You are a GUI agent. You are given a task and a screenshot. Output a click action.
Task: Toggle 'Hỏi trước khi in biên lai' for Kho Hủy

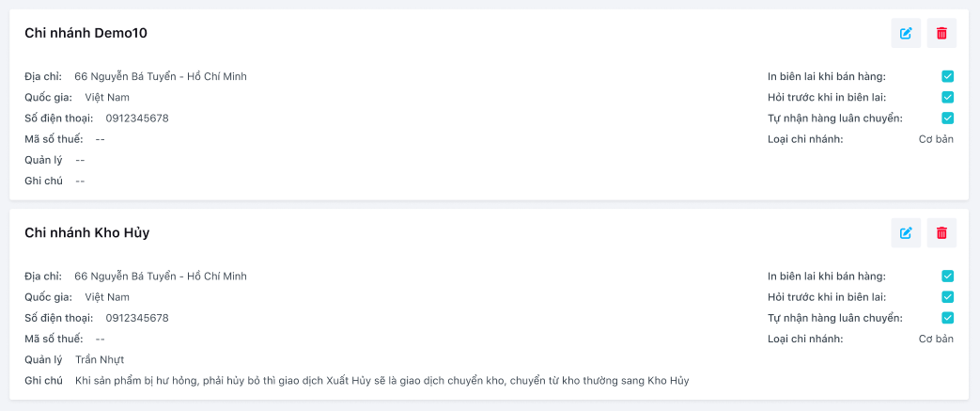[x=948, y=296]
